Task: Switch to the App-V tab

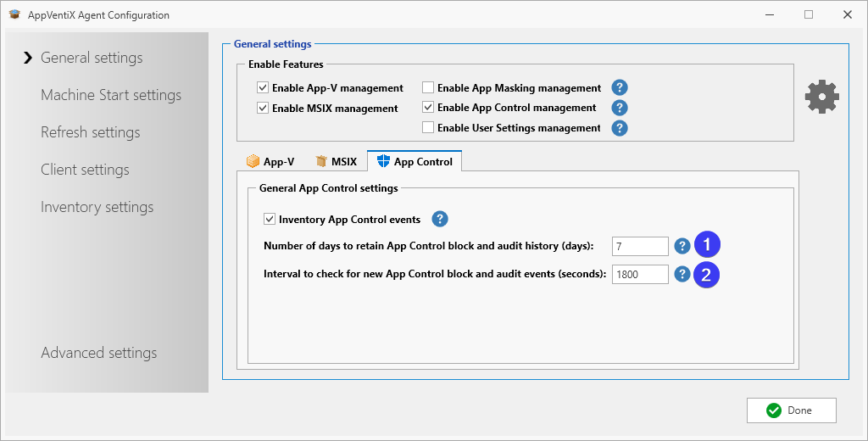Action: click(270, 161)
